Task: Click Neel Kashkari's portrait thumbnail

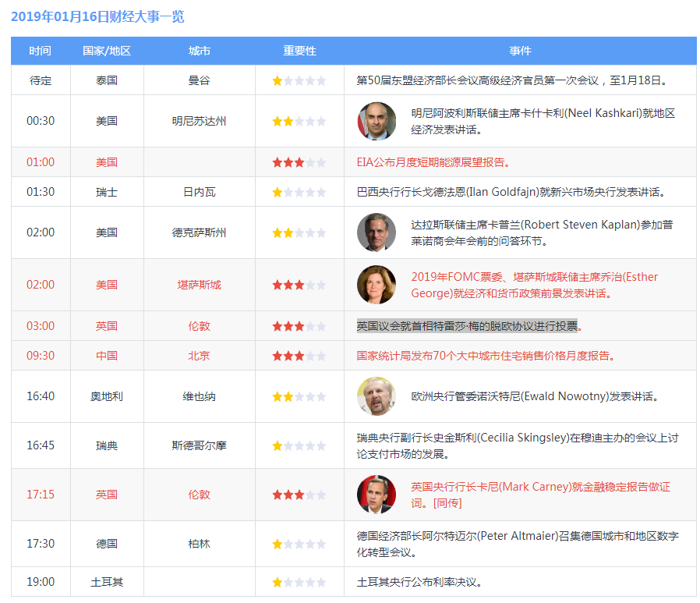Action: (377, 121)
